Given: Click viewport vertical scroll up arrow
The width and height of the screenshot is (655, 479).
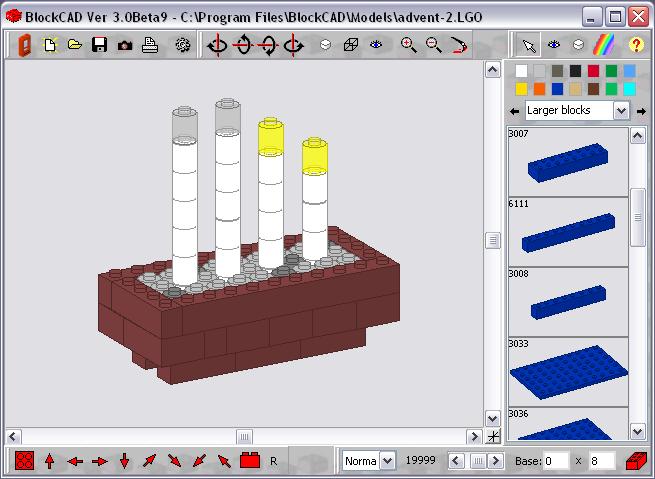Looking at the screenshot, I should [493, 70].
